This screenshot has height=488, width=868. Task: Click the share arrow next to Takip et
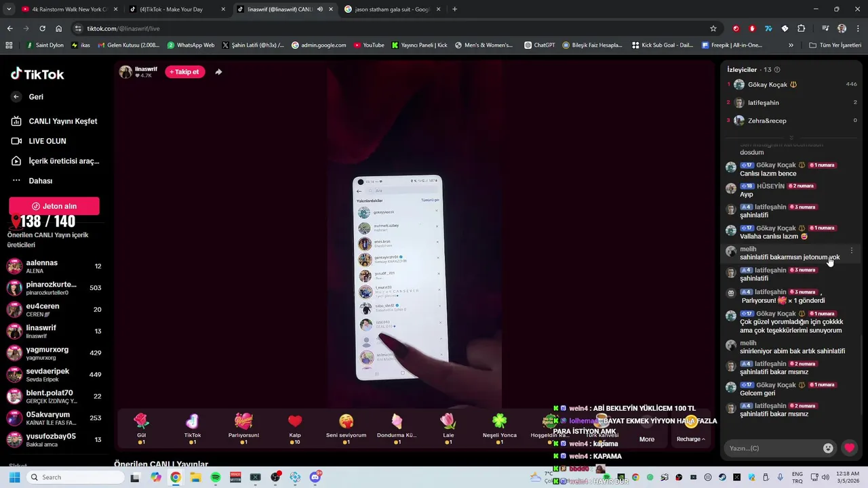tap(218, 72)
